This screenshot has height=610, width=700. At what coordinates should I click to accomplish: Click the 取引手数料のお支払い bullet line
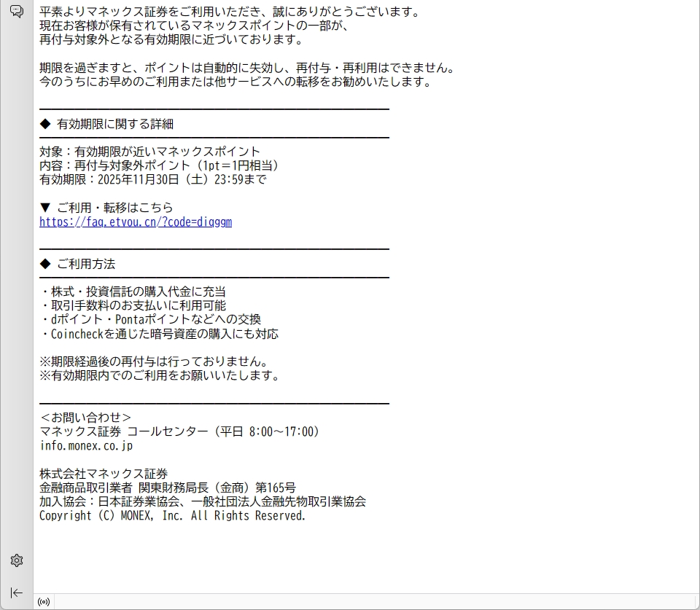tap(134, 305)
